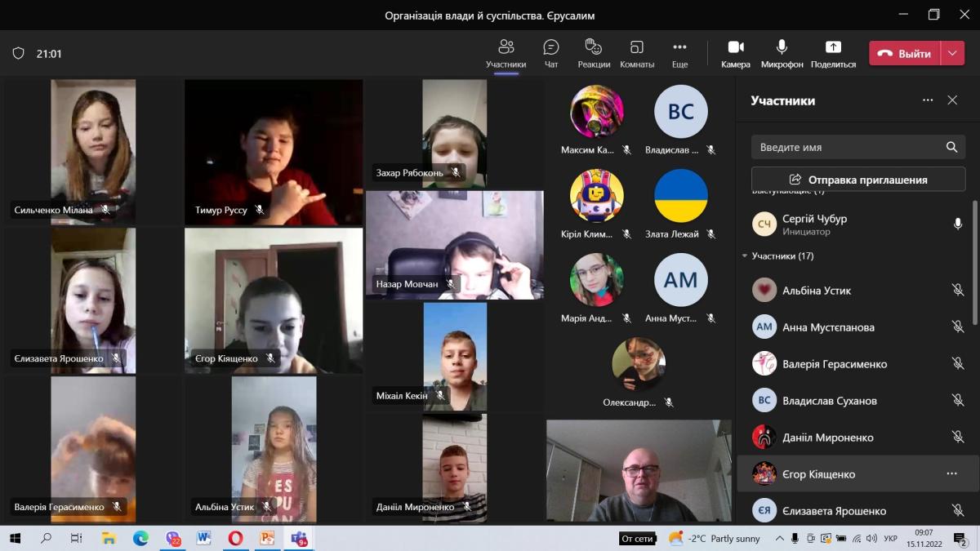Toggle microphone icon for Сергій Чубур

tap(958, 224)
